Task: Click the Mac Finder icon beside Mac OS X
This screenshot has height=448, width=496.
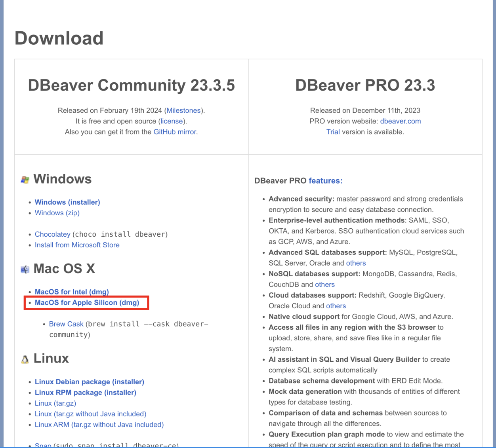Action: (25, 270)
